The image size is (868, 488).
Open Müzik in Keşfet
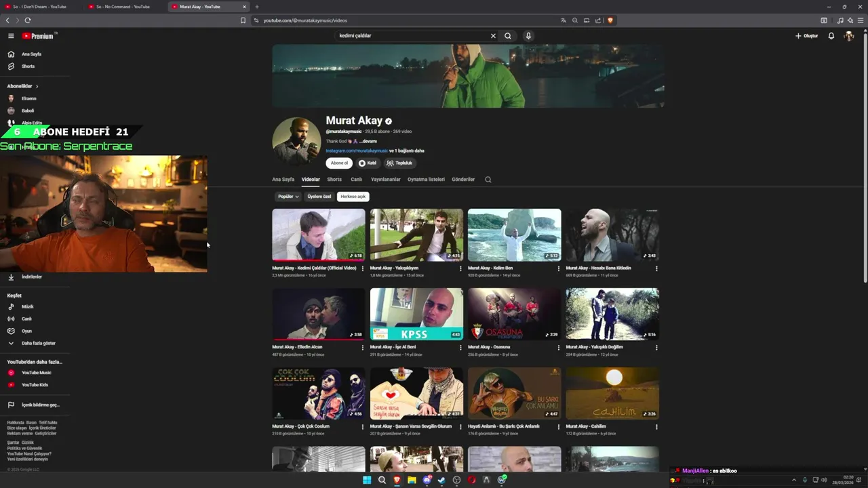click(x=27, y=306)
